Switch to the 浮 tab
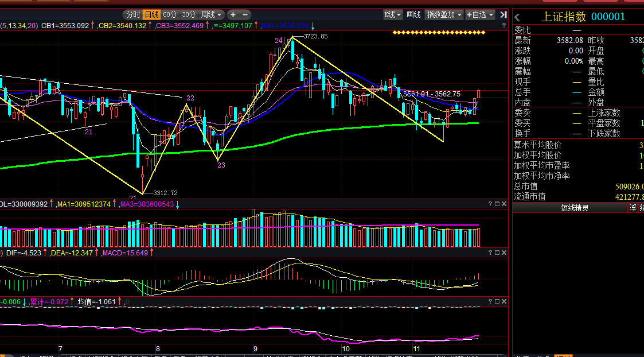 (x=633, y=208)
